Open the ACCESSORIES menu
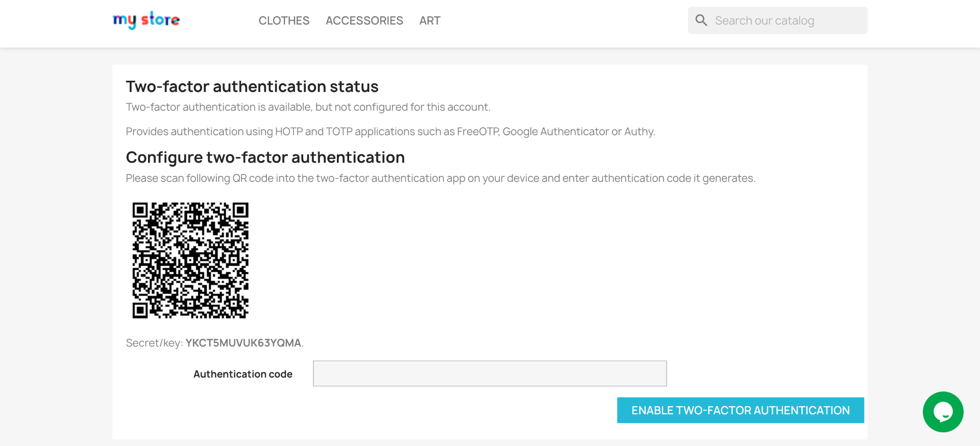Screen dimensions: 980x446 click(x=364, y=21)
